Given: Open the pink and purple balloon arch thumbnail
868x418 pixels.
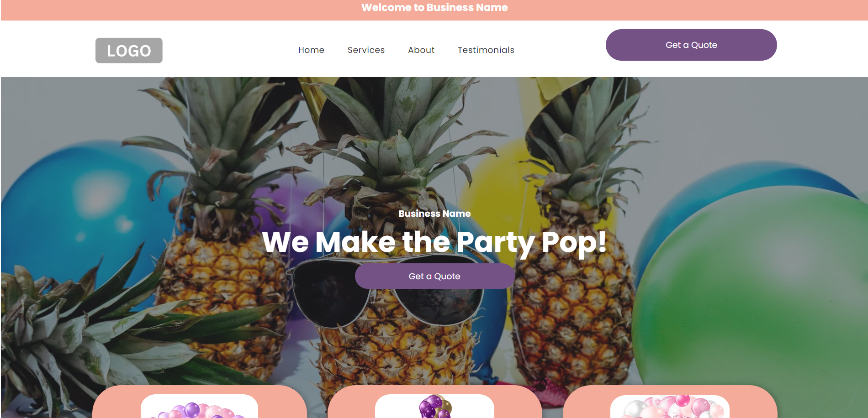Looking at the screenshot, I should [199, 406].
